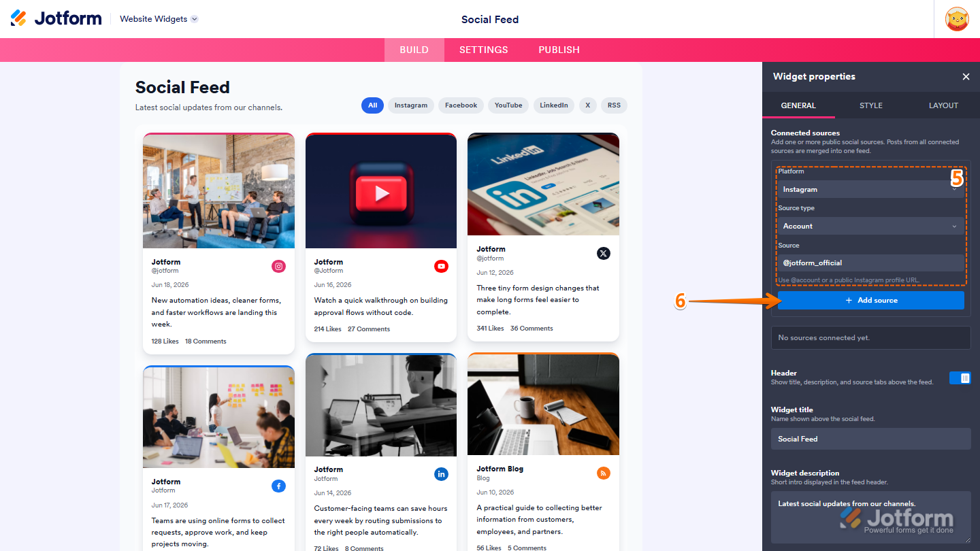Click the "128 Likes" count

tap(165, 341)
